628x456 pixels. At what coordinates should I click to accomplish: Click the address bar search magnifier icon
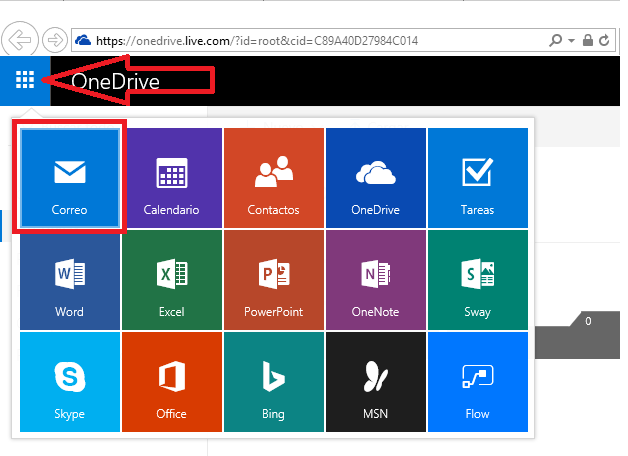[556, 40]
